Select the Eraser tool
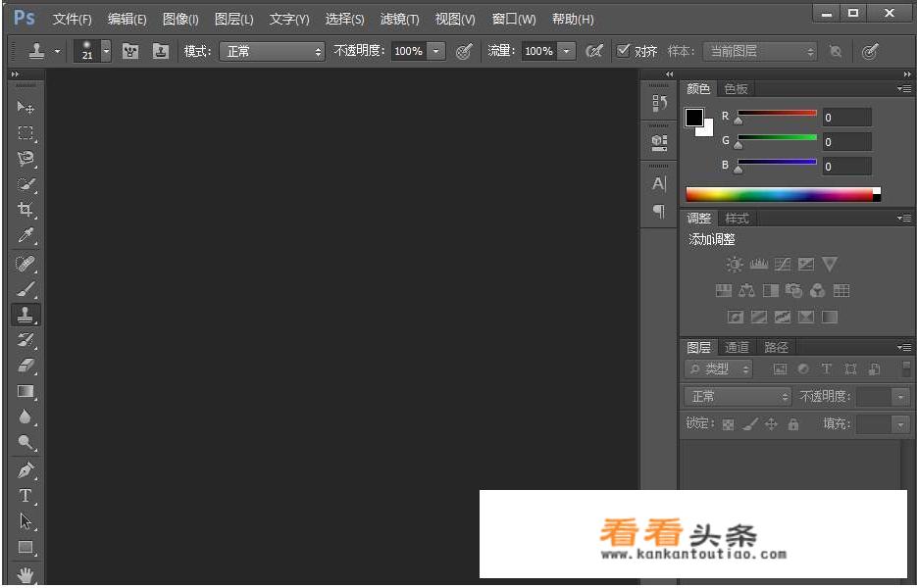This screenshot has height=588, width=917. pyautogui.click(x=25, y=366)
